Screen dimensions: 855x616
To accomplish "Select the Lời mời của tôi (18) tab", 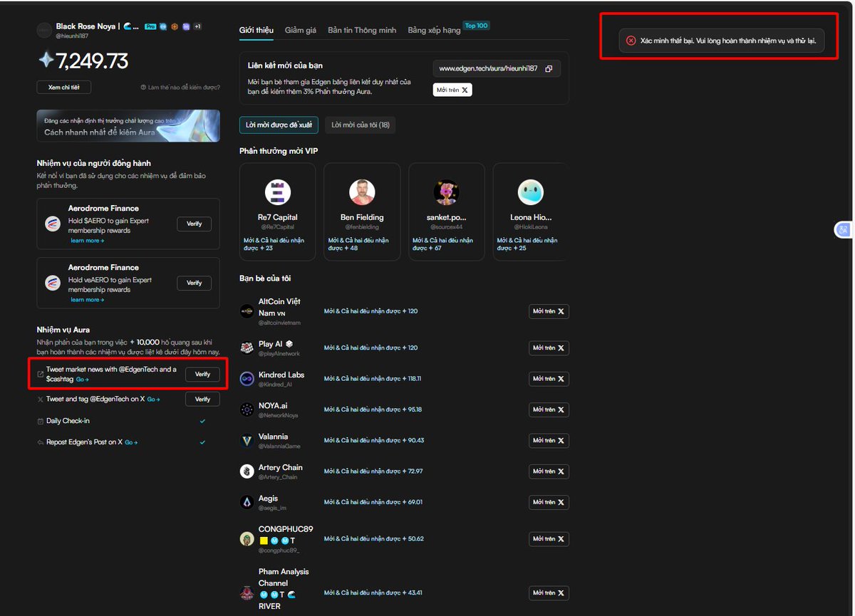I will 360,125.
